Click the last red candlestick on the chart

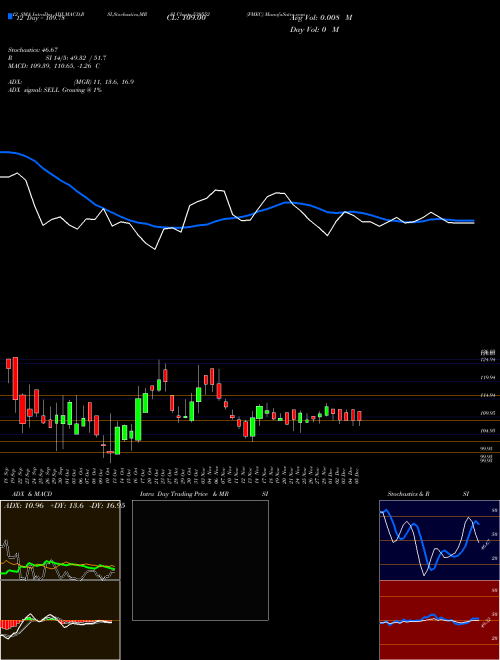pos(359,417)
